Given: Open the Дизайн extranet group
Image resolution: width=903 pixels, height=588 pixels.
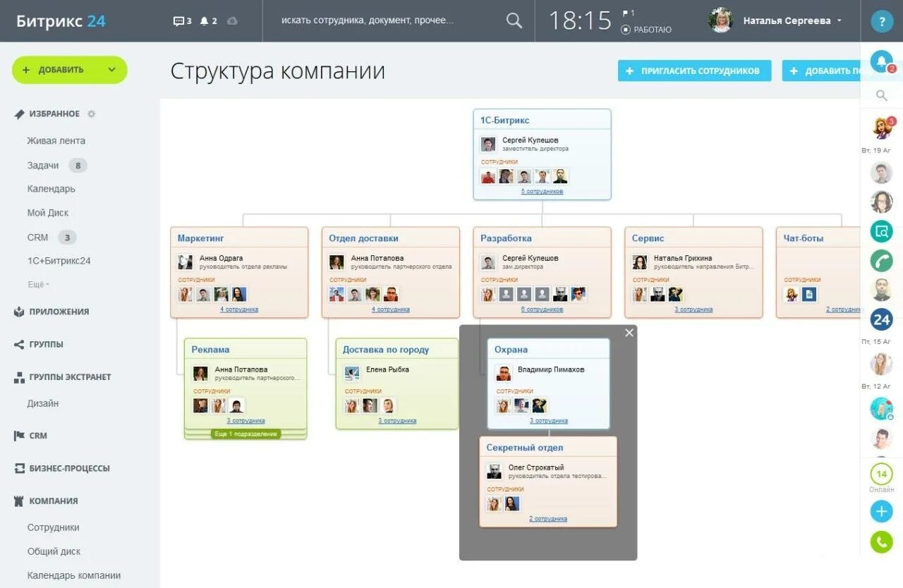Looking at the screenshot, I should pos(43,403).
